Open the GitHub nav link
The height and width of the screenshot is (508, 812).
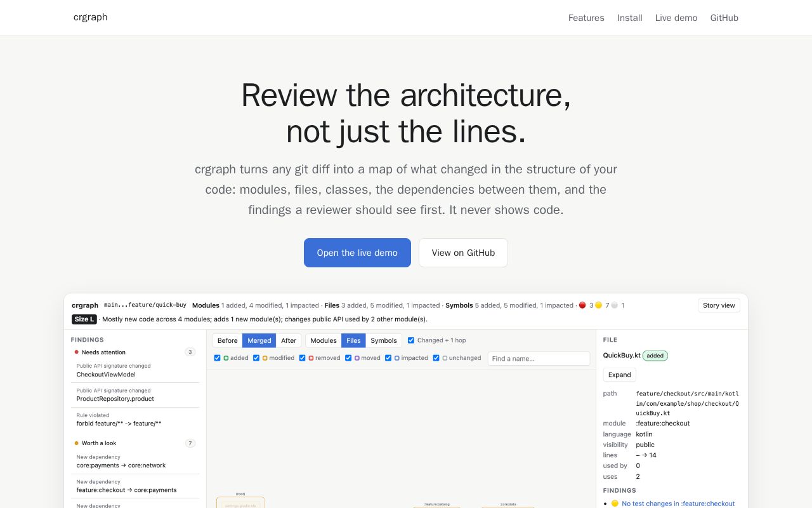(x=724, y=18)
